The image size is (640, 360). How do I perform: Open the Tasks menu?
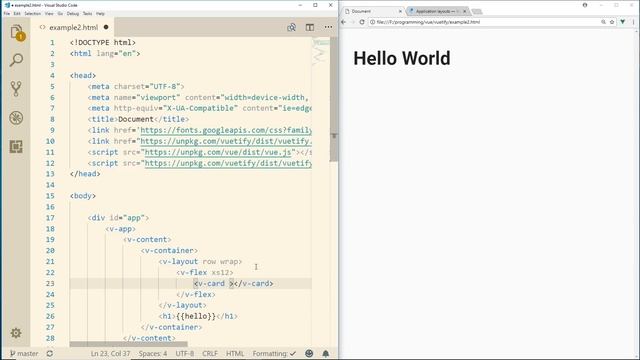[x=87, y=13]
